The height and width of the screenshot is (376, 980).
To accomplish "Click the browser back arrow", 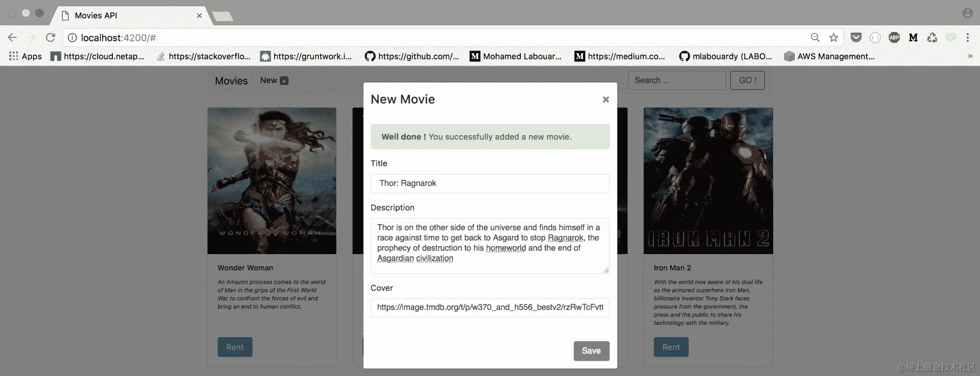I will [12, 37].
